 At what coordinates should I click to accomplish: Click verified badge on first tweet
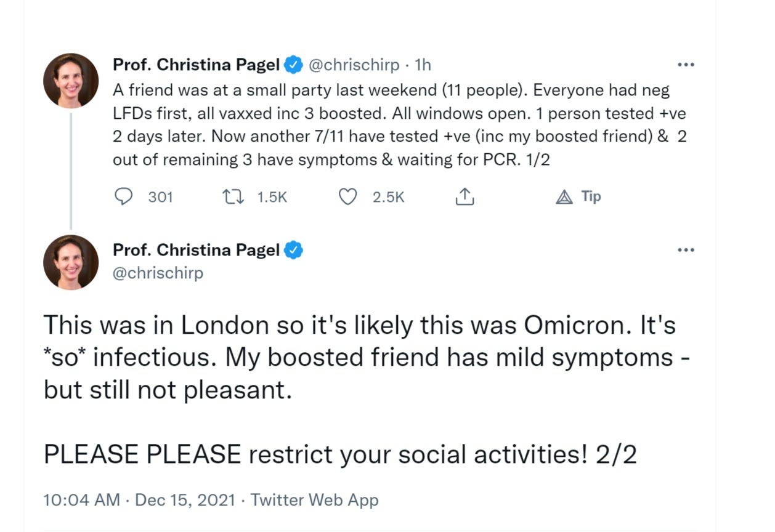293,64
